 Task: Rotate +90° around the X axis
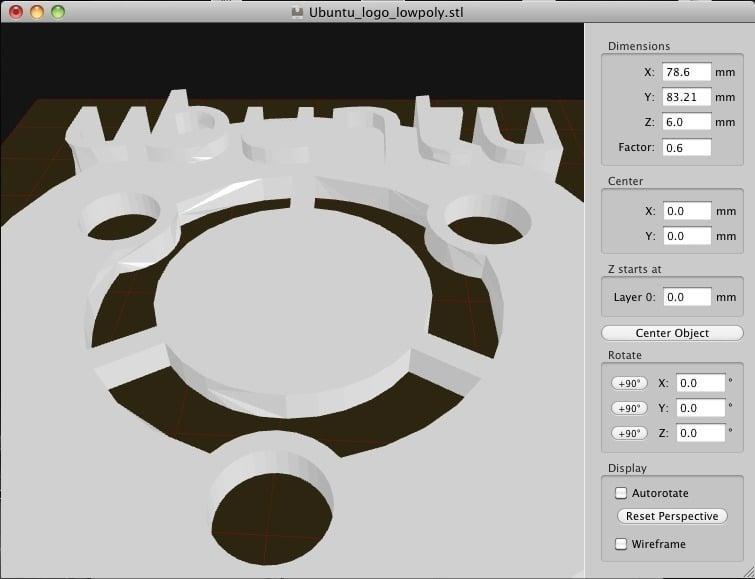629,383
